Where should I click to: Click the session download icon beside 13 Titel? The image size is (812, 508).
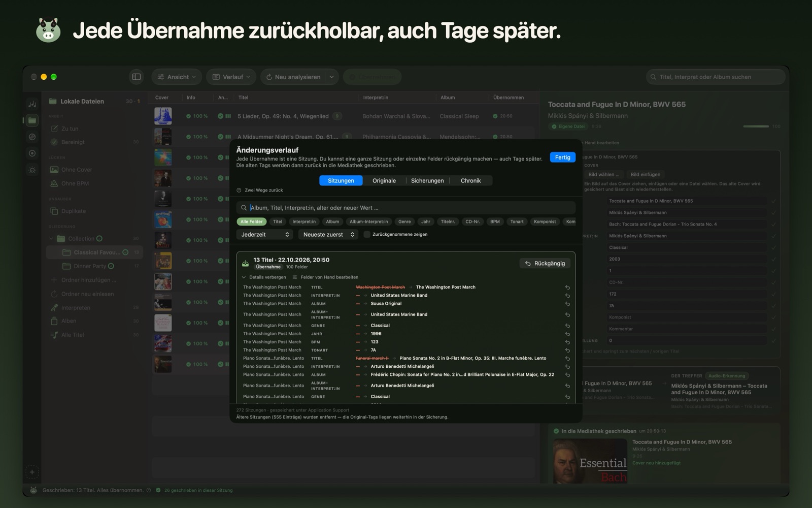coord(245,263)
